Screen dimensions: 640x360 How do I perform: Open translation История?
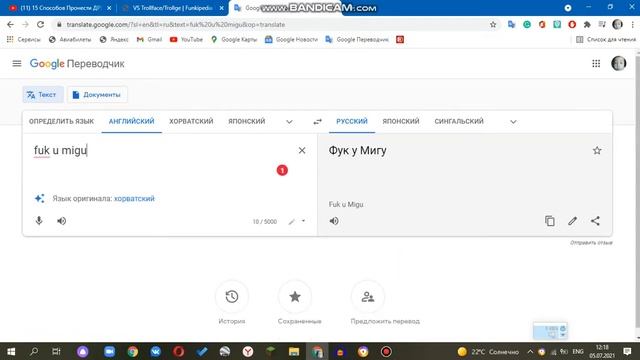pos(232,297)
